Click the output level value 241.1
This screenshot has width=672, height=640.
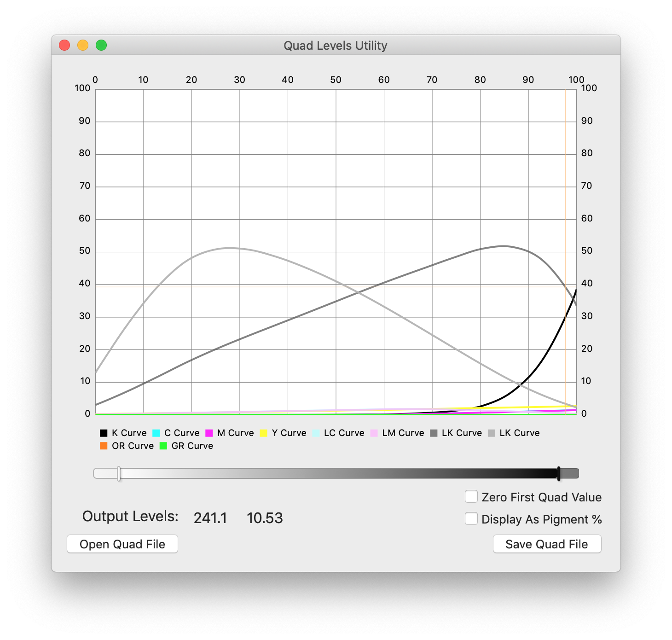[210, 518]
